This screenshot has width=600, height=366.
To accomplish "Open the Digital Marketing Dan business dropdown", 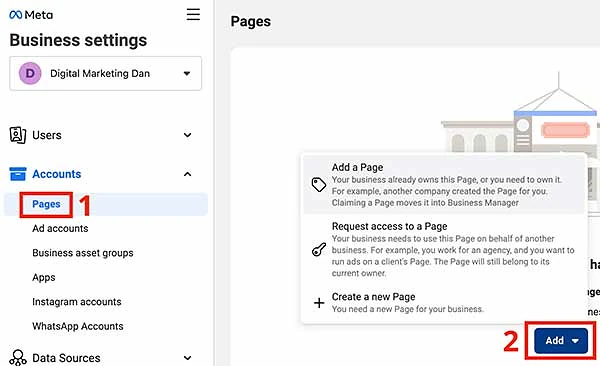I will pos(105,74).
